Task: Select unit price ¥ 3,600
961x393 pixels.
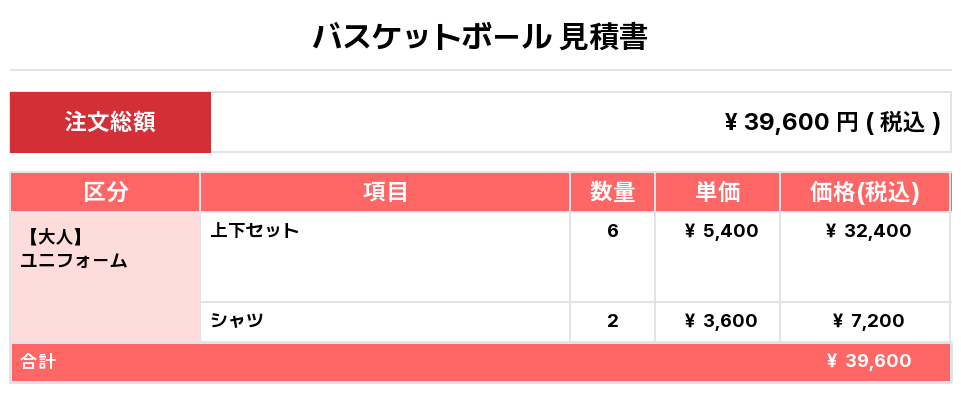Action: (x=721, y=321)
